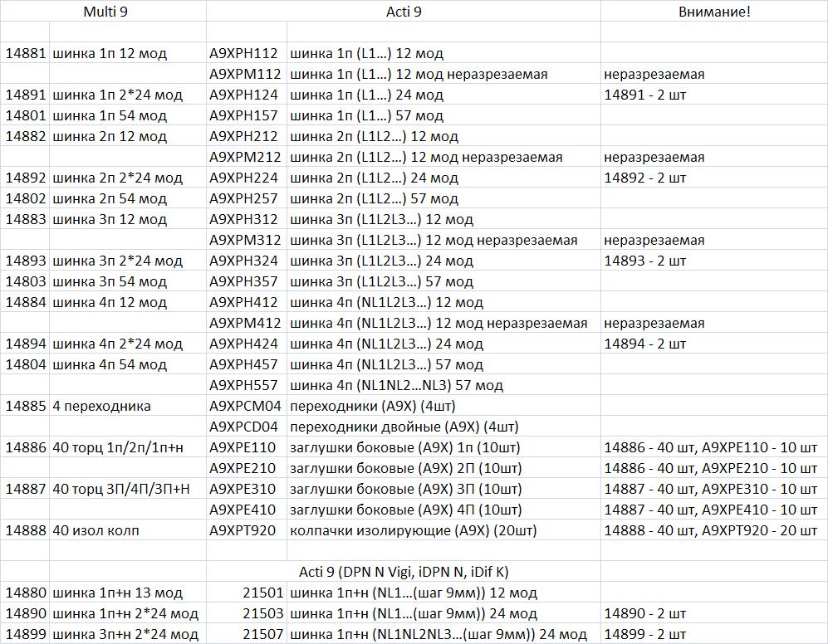This screenshot has height=644, width=828.
Task: Select cell A9XPE210 in Acti 9 column
Action: click(247, 468)
